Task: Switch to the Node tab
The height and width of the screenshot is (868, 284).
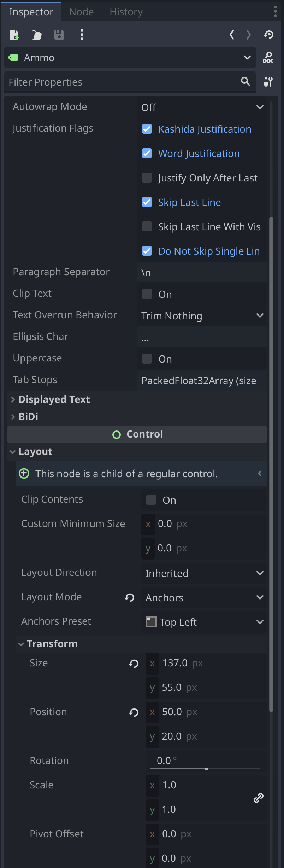Action: [81, 12]
